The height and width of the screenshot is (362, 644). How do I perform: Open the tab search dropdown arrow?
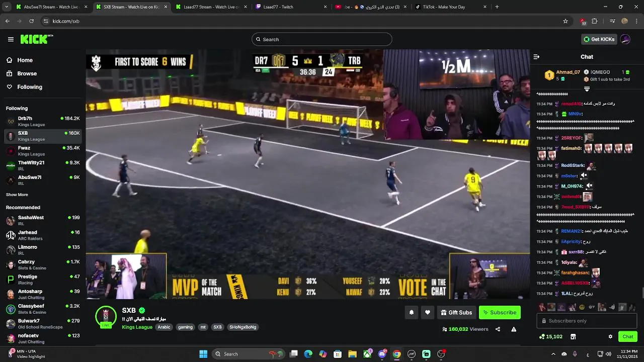[x=6, y=7]
